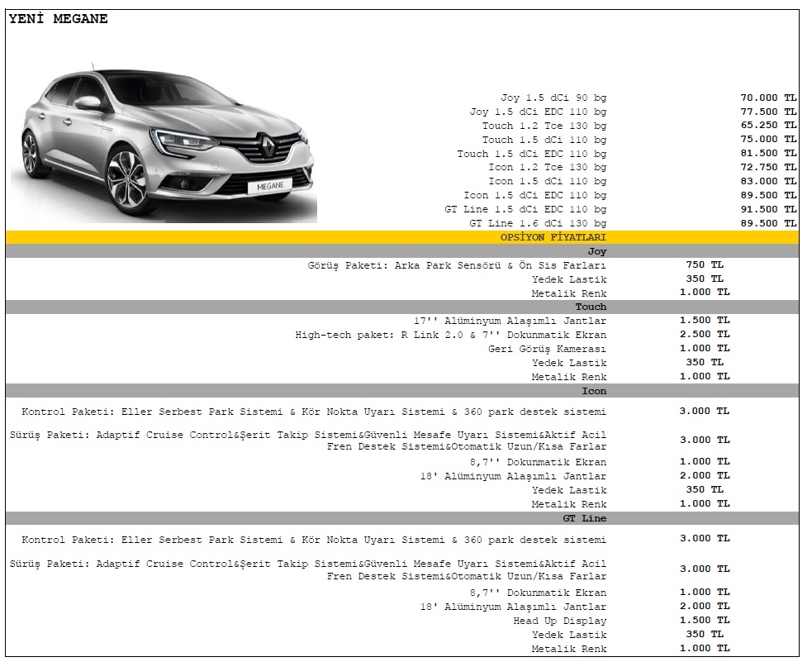Select 'GT Line 1.6 dCi 130 bg' model
The image size is (812, 662).
[538, 223]
